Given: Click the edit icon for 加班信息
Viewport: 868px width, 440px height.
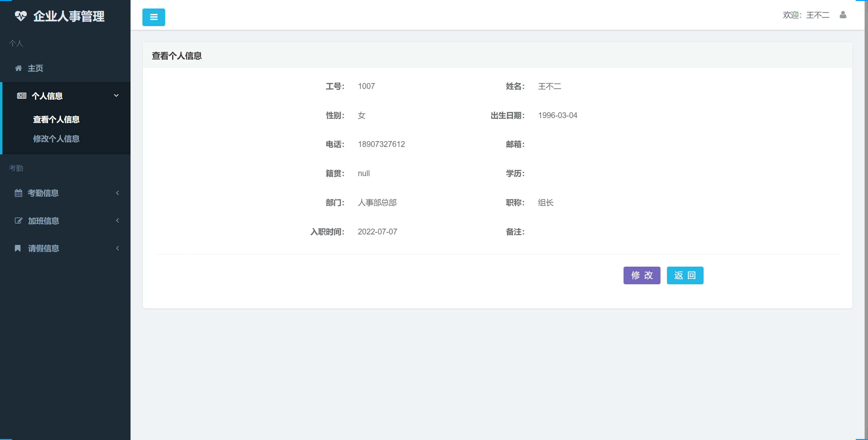Looking at the screenshot, I should click(18, 221).
